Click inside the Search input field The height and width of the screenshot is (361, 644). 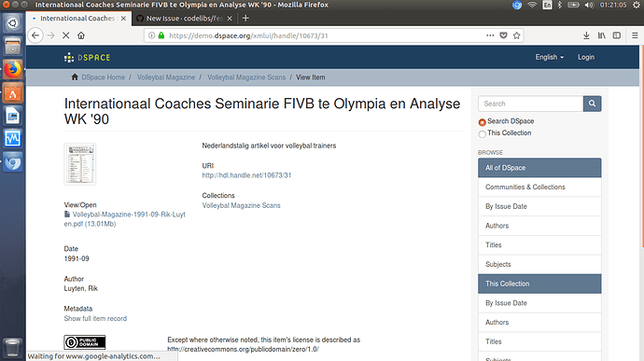531,104
